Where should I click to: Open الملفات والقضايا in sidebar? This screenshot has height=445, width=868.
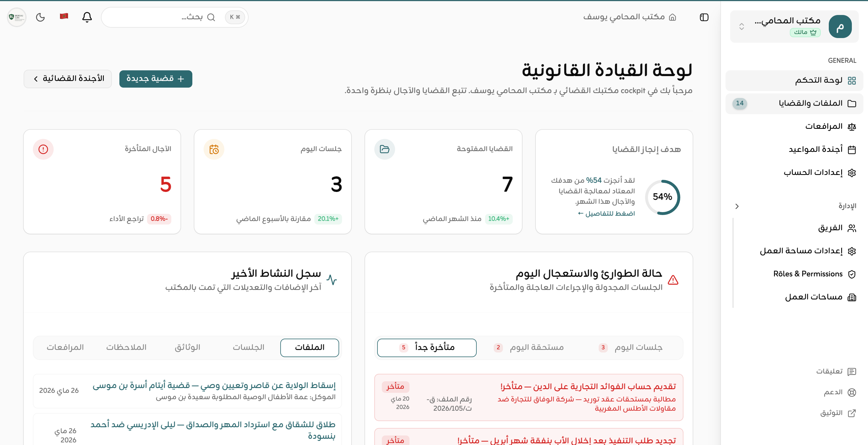click(x=794, y=103)
